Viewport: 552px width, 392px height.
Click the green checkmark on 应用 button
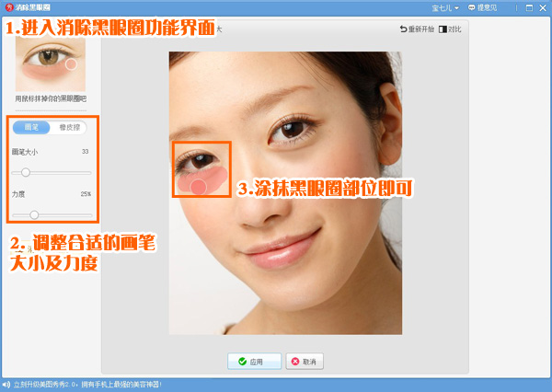coord(242,362)
